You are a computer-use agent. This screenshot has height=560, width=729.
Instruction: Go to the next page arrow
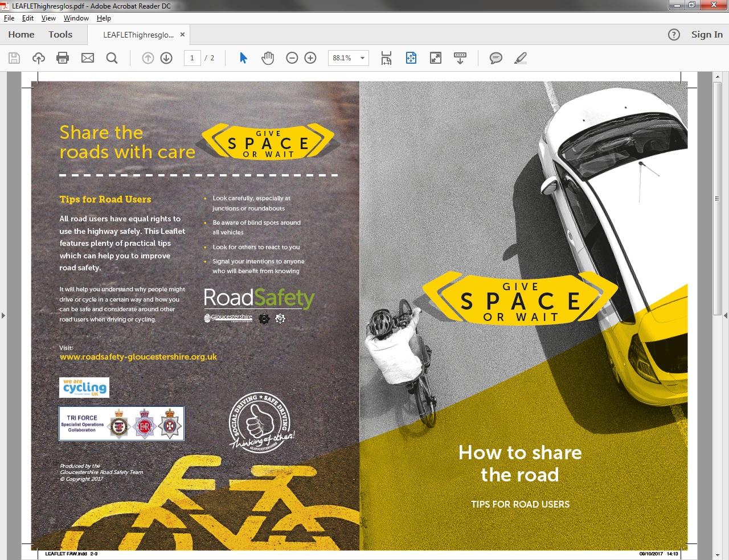click(166, 58)
